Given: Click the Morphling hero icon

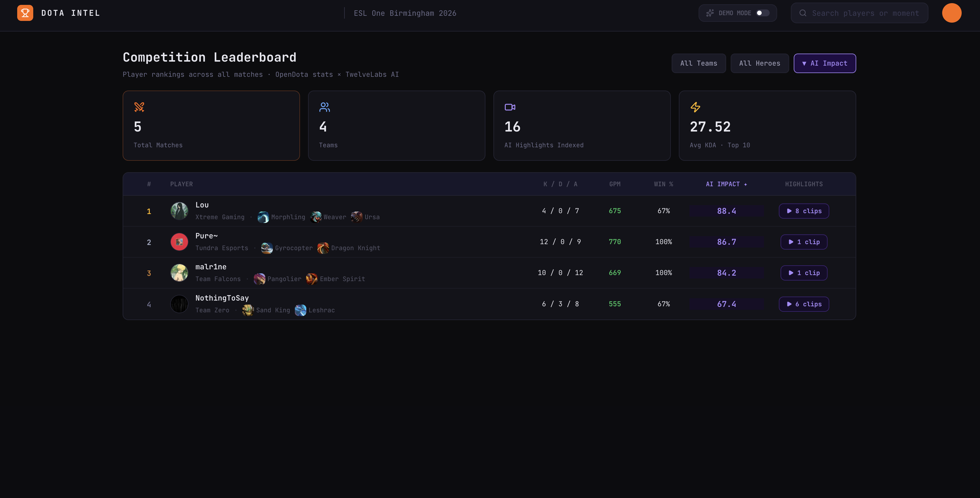Looking at the screenshot, I should coord(263,217).
